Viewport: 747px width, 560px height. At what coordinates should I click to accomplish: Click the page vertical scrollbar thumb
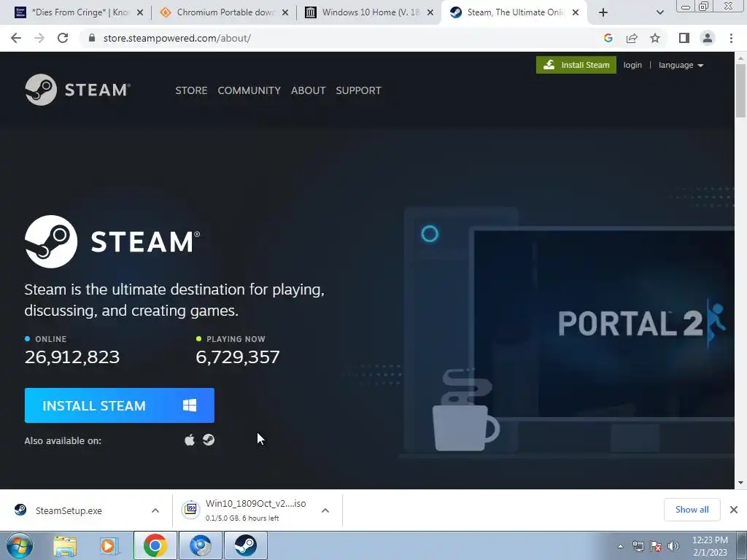point(740,90)
